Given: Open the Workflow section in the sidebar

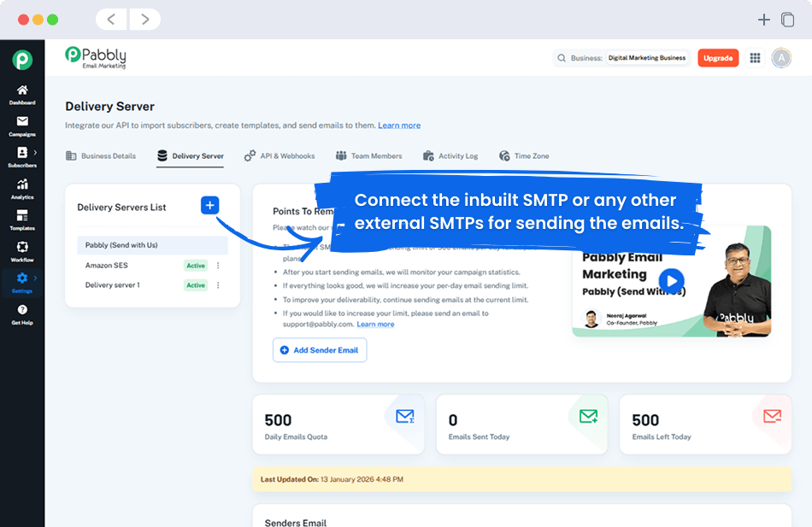Looking at the screenshot, I should [22, 250].
